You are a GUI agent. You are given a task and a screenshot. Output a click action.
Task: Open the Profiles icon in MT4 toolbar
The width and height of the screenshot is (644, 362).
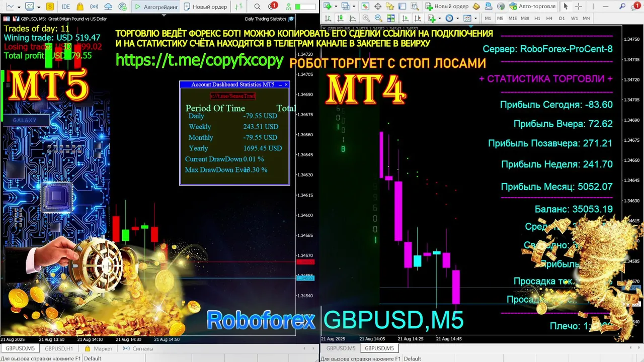[x=345, y=7]
